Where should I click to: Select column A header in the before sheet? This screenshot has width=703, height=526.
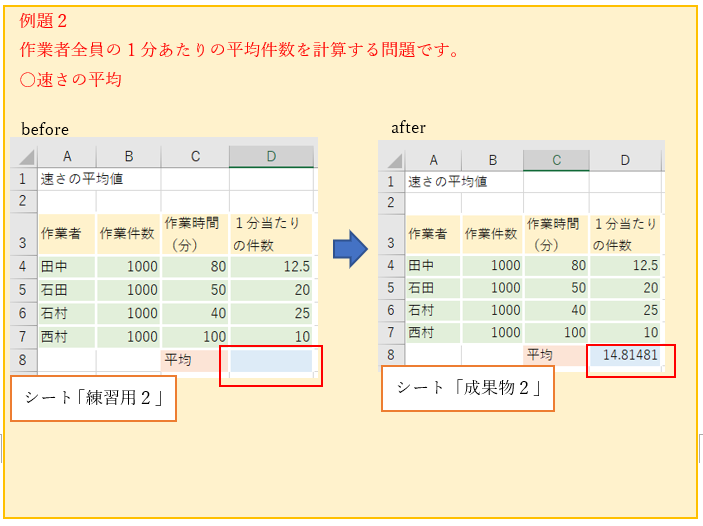(66, 156)
